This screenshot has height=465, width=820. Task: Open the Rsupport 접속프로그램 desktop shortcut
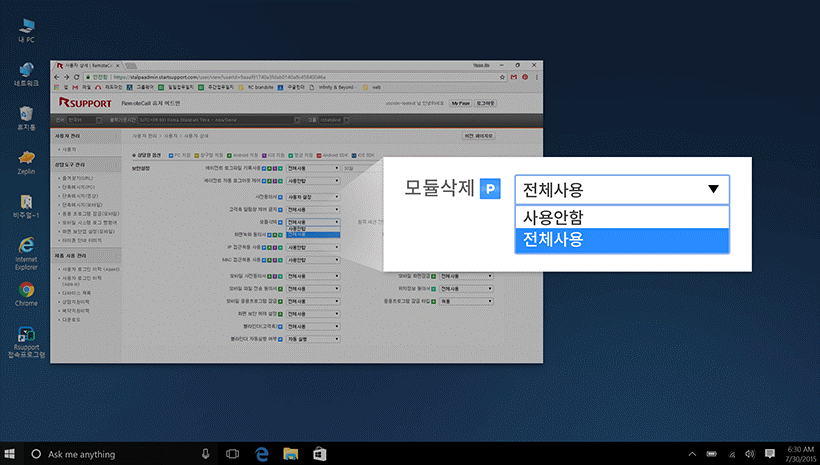click(x=26, y=342)
